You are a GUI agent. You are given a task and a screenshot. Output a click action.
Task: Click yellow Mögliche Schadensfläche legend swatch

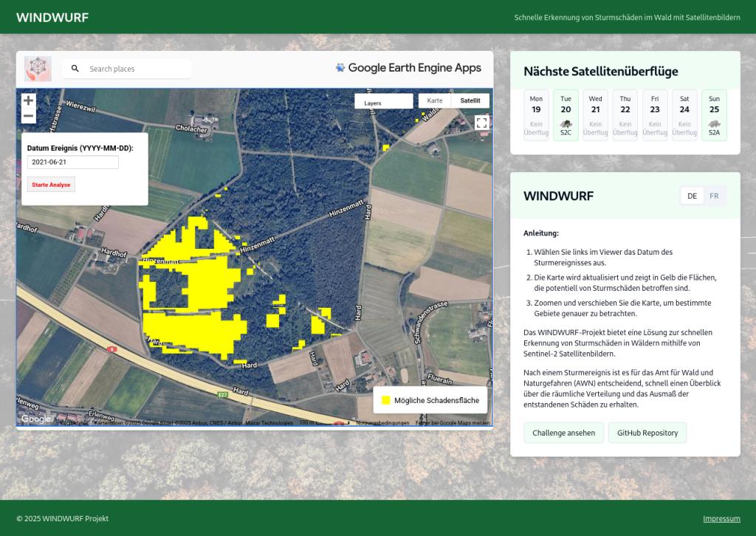click(x=385, y=400)
